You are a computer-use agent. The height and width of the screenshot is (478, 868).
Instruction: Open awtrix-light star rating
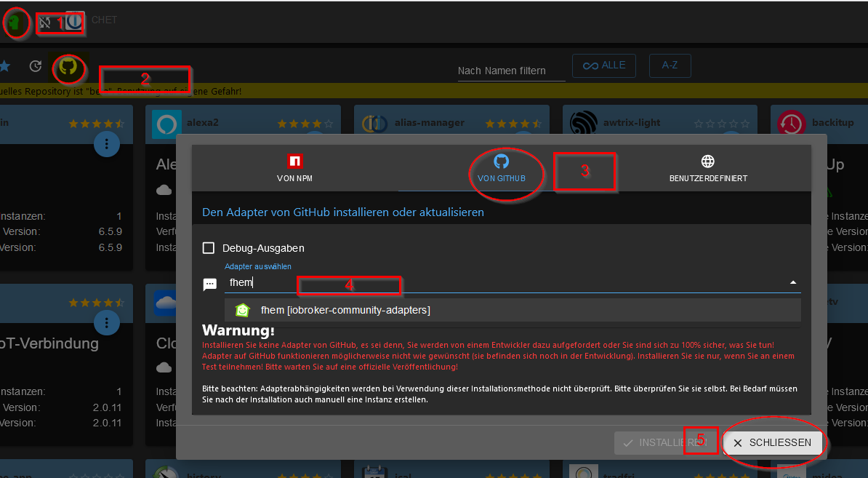tap(722, 124)
